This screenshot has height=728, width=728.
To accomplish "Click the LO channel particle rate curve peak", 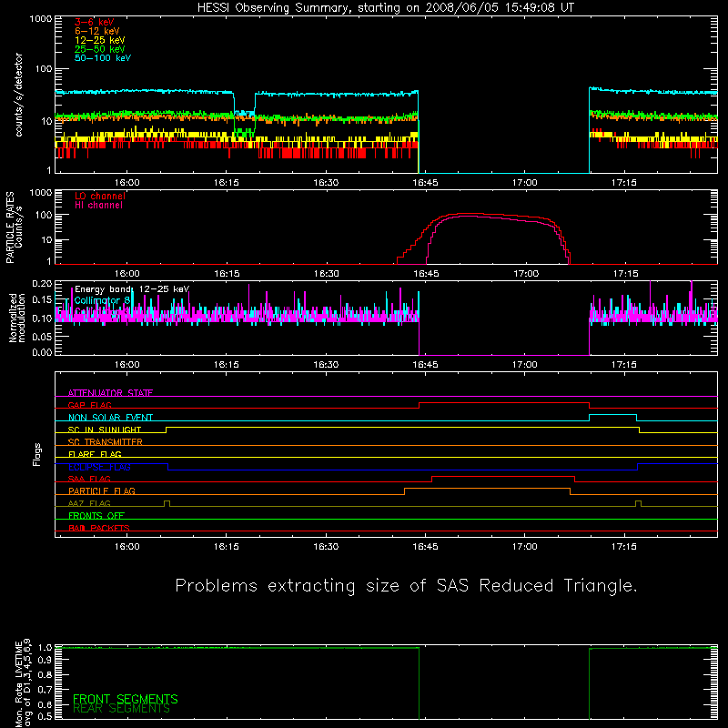I will (469, 214).
